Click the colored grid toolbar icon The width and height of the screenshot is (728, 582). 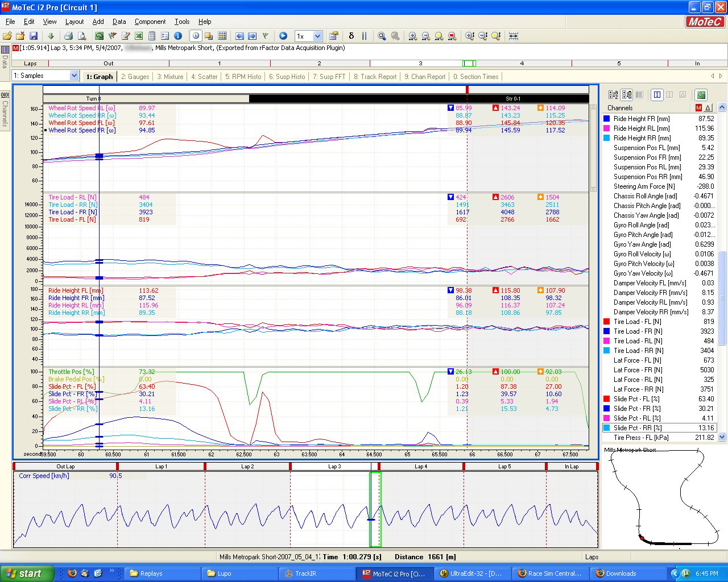click(222, 36)
